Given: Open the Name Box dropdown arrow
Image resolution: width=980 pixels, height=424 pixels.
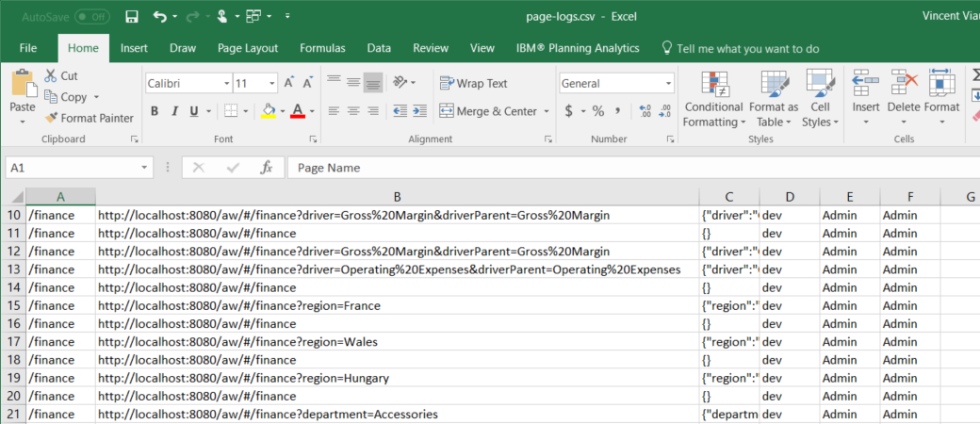Looking at the screenshot, I should [x=144, y=168].
